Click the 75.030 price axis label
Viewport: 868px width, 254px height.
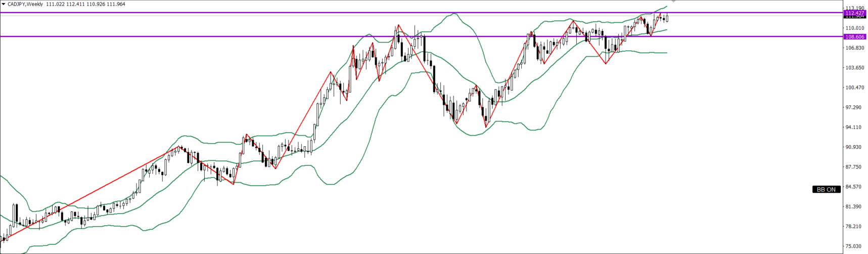(853, 246)
